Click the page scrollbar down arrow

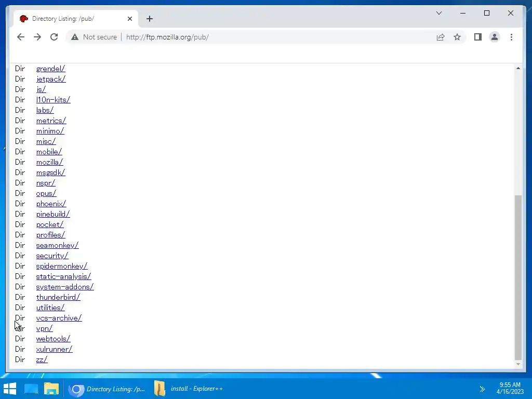(518, 364)
